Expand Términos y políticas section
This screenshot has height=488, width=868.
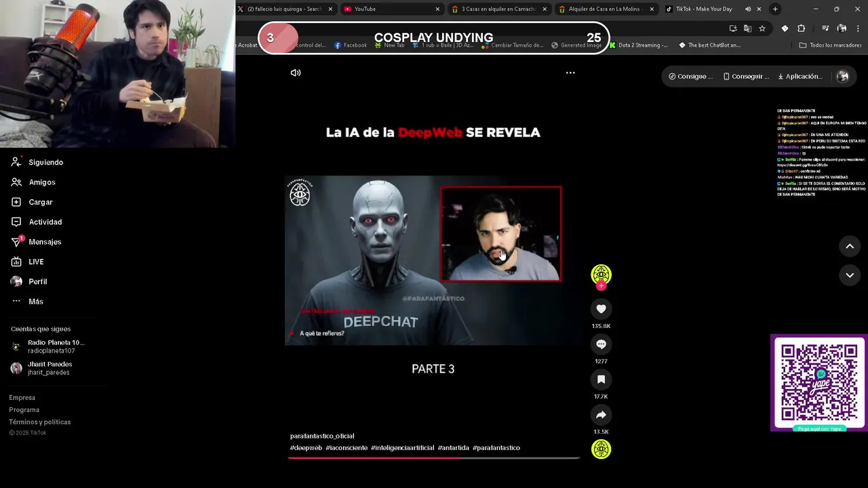click(x=39, y=422)
